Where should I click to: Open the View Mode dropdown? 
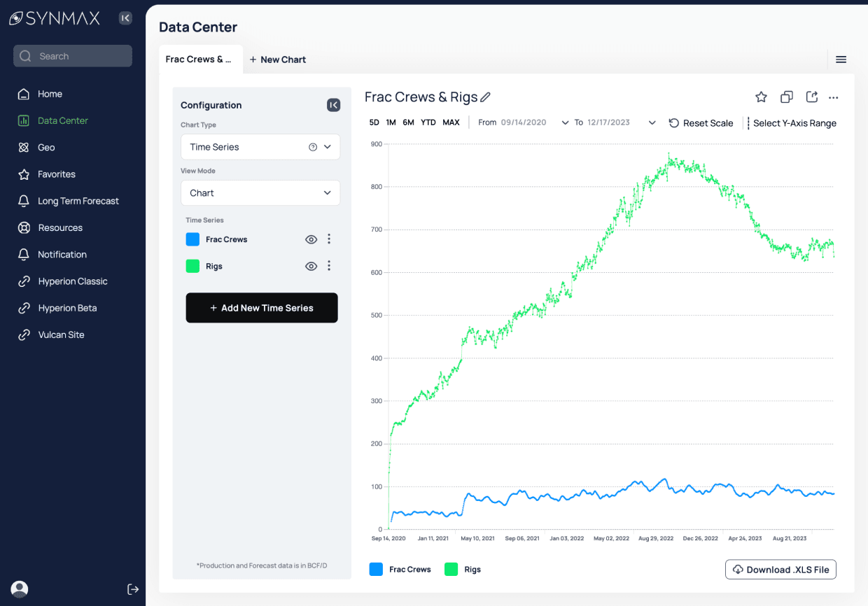[x=260, y=192]
